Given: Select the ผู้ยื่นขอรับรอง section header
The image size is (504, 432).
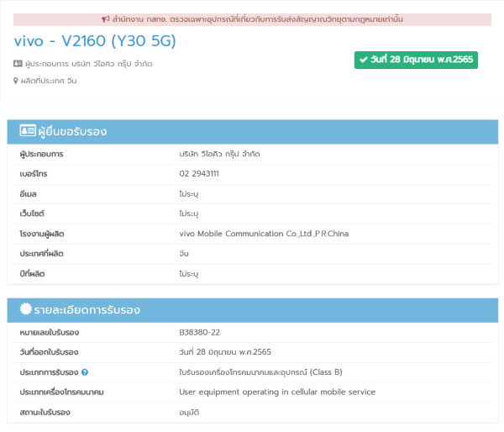Looking at the screenshot, I should (x=253, y=132).
